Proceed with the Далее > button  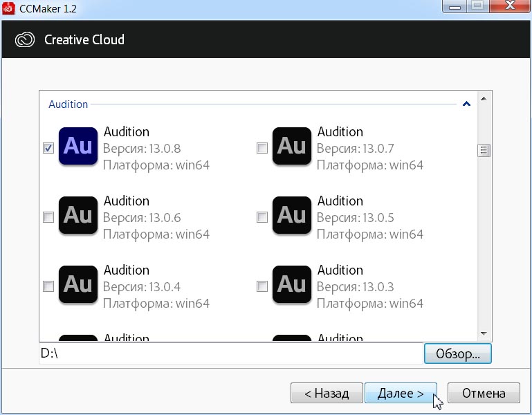[401, 394]
